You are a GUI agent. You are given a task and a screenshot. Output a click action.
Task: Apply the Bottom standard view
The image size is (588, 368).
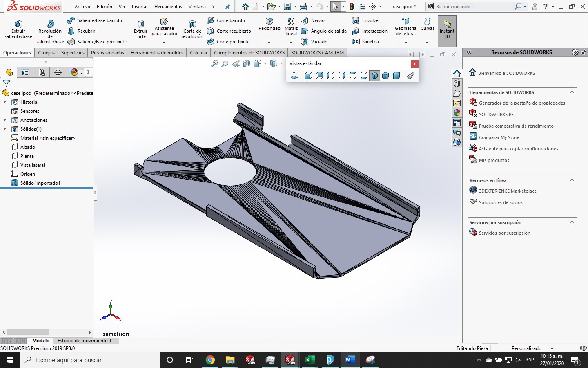(x=363, y=76)
